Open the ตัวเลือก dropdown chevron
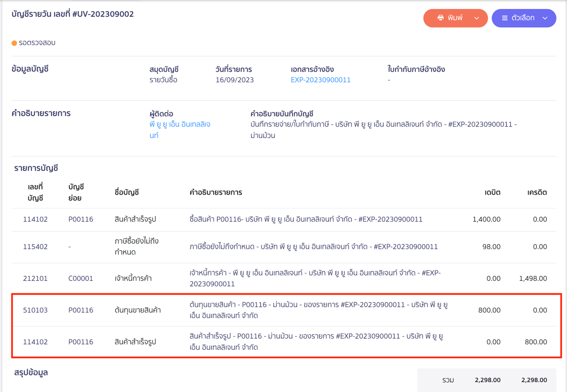 coord(545,18)
